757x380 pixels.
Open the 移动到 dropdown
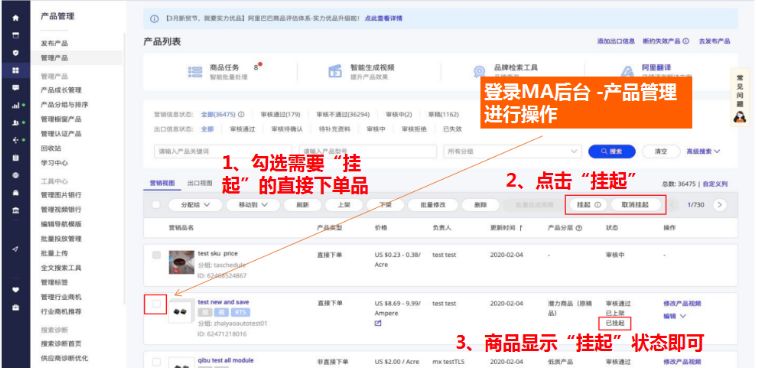tap(253, 205)
